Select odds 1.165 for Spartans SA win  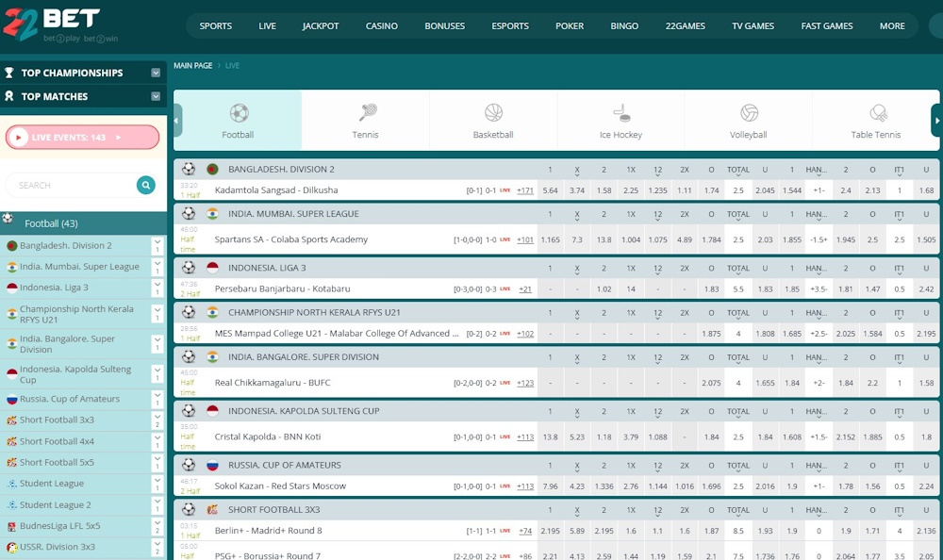point(550,239)
